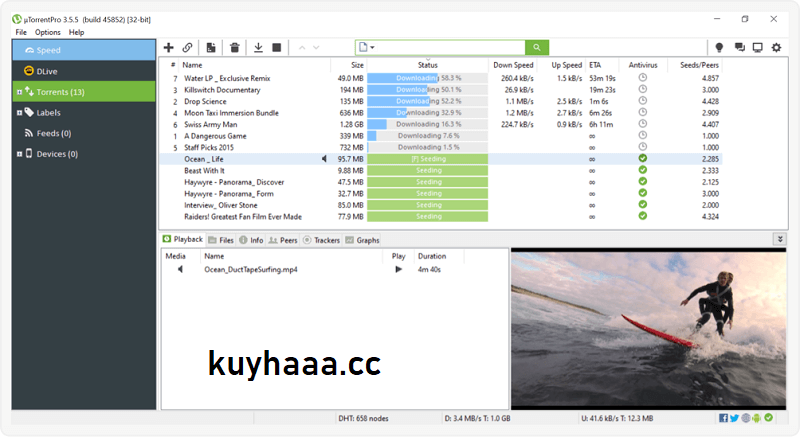The height and width of the screenshot is (437, 800).
Task: Switch to the Graphs tab
Action: click(362, 240)
